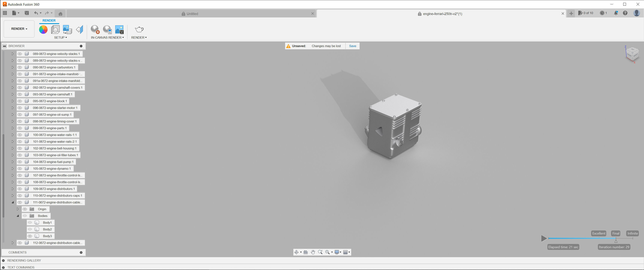Show hidden Body3 with eye icon
The image size is (644, 270).
30,236
